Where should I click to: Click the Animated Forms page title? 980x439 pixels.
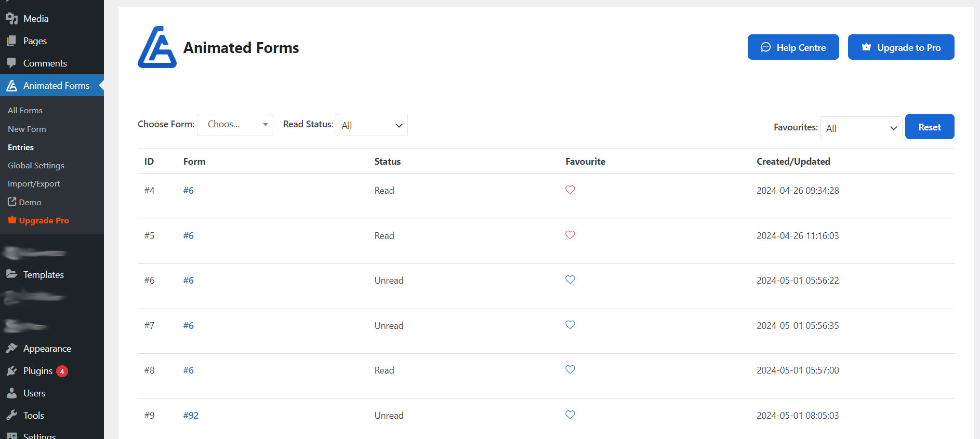point(241,48)
